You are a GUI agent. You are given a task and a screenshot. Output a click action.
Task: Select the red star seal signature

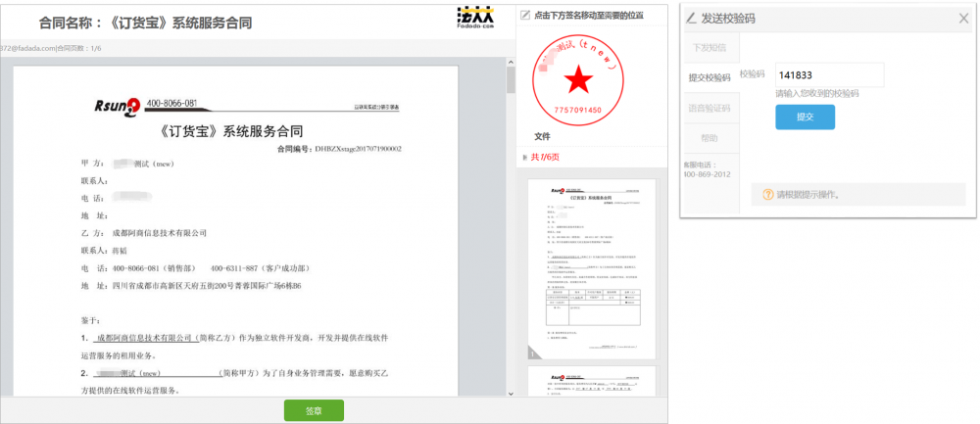(x=577, y=79)
